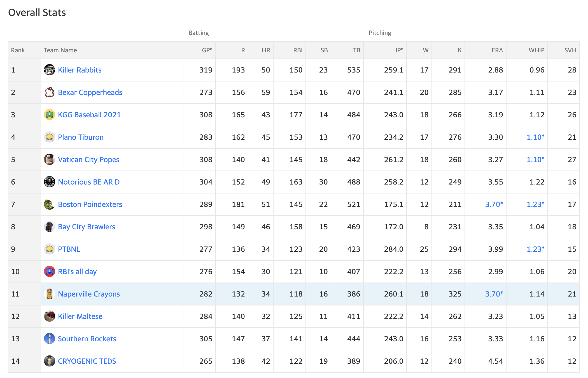The height and width of the screenshot is (378, 588).
Task: Click the RBI's all day red cap icon
Action: (x=50, y=271)
